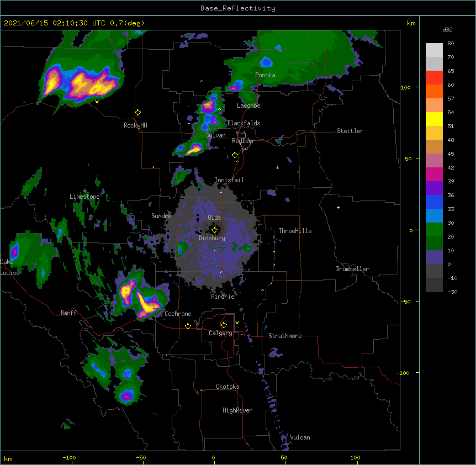Select the gray 70-65 dBZ legend swatch
Screen dimensions: 476x465
(x=434, y=64)
